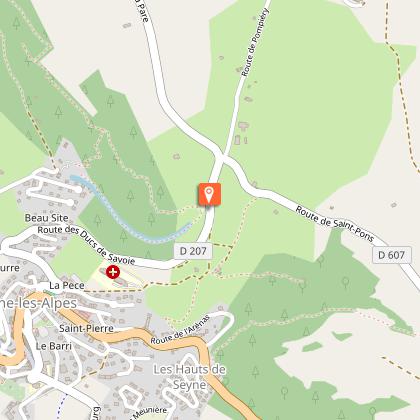Click the orange location pin marker
Screen dimensions: 420x420
(209, 194)
